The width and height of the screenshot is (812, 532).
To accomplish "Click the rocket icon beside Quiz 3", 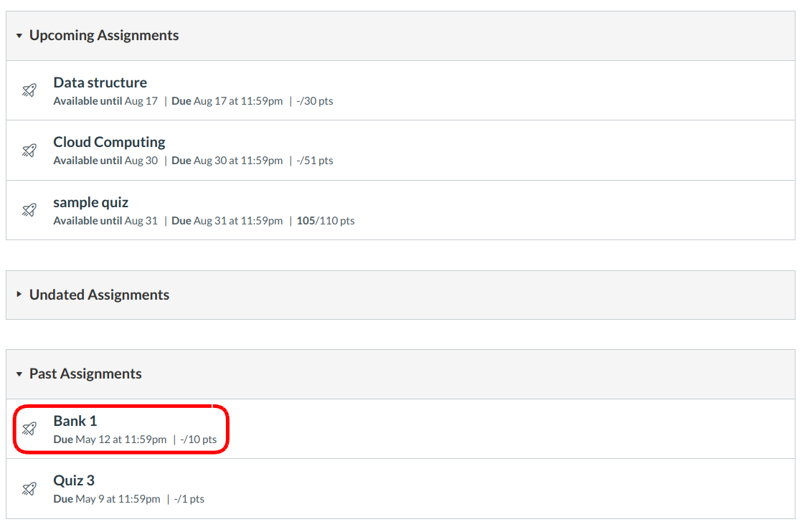I will (x=29, y=489).
